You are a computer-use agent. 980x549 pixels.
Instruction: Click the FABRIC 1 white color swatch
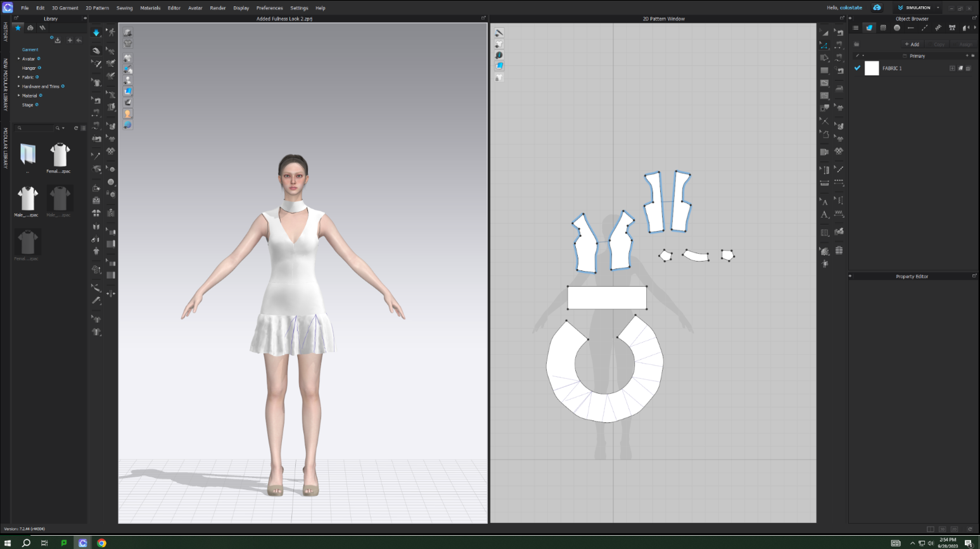[872, 68]
